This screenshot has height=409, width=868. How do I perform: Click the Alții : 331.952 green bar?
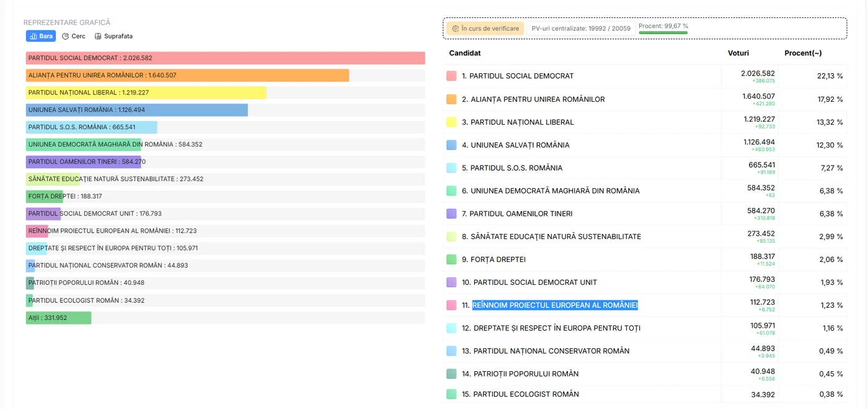(x=59, y=318)
